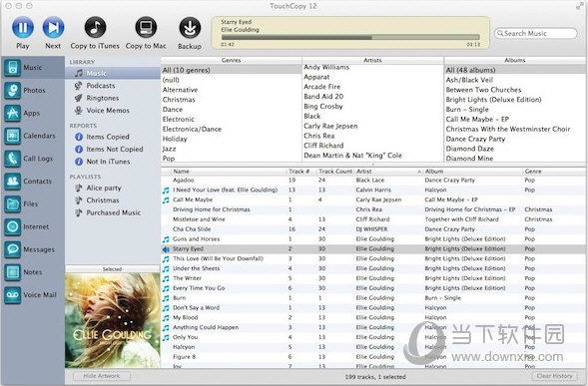
Task: Open the Messages section
Action: click(33, 249)
